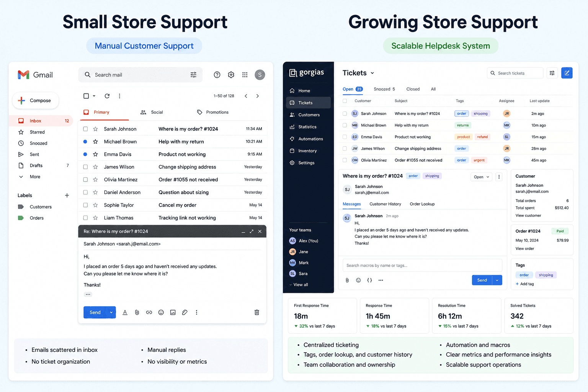Check the Daniel Anderson email checkbox
This screenshot has width=588, height=392.
pos(85,192)
